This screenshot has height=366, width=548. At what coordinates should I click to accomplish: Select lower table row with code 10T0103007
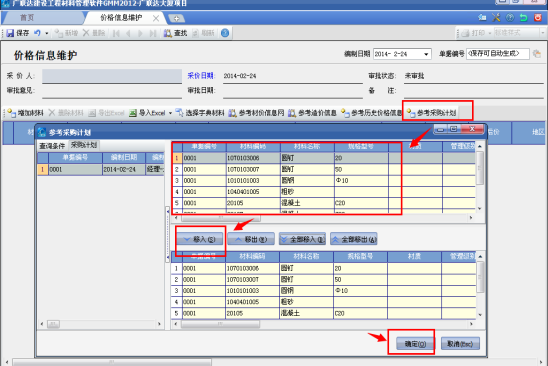(x=323, y=279)
